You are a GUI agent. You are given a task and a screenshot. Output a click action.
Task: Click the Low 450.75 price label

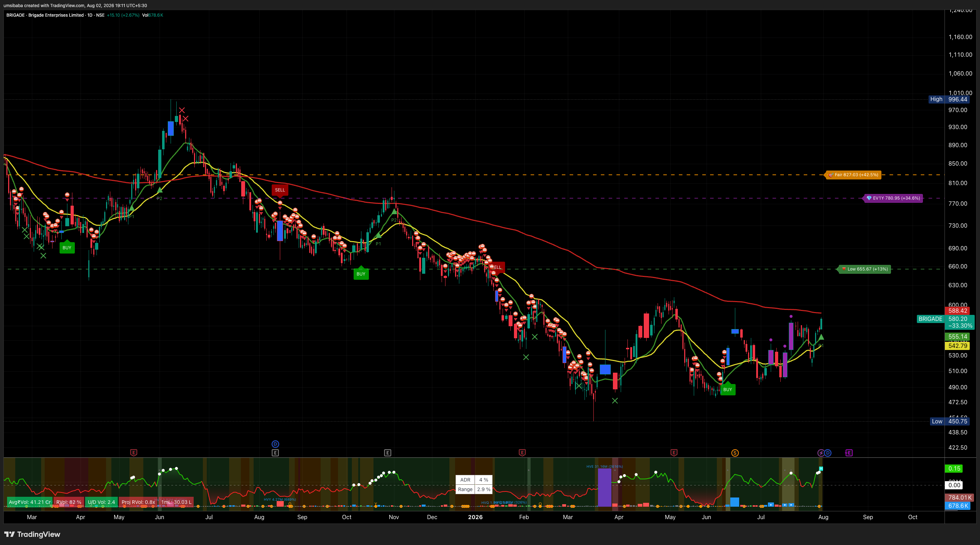point(950,421)
